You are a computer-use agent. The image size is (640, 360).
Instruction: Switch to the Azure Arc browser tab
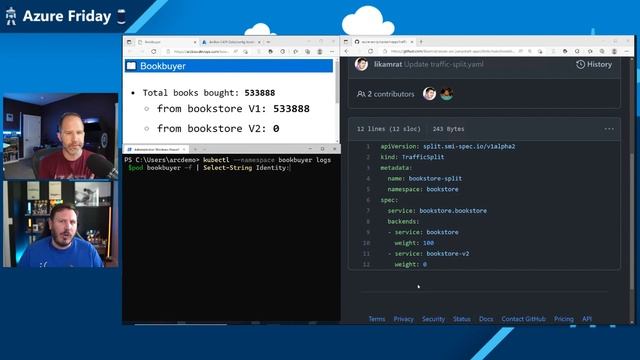[x=231, y=42]
